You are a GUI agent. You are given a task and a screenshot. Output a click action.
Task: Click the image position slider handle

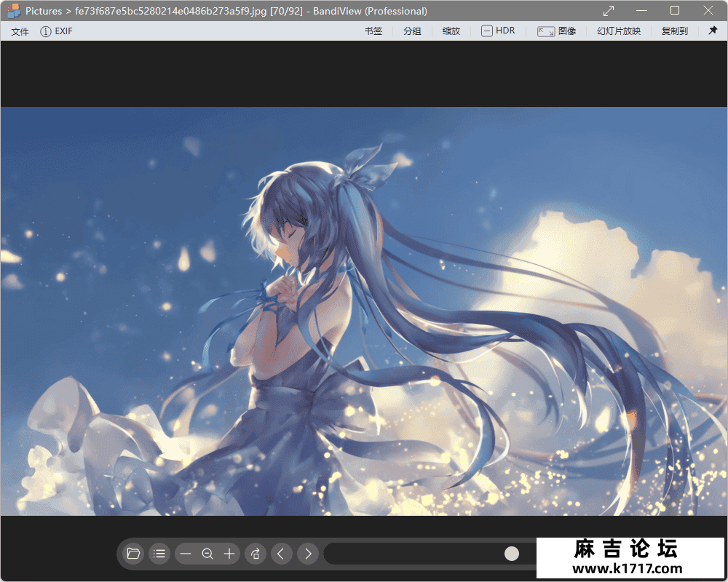pos(512,554)
